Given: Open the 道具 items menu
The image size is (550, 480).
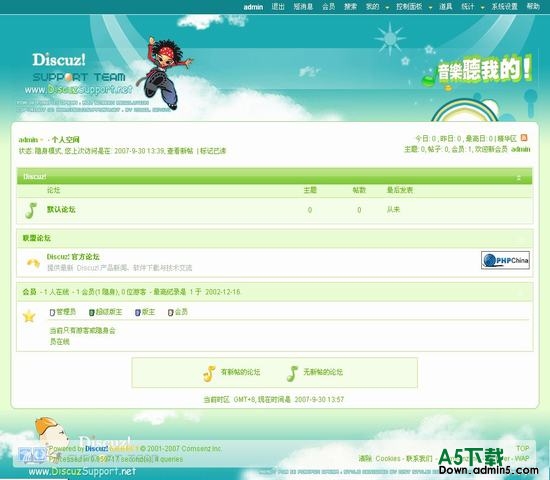Looking at the screenshot, I should click(445, 6).
